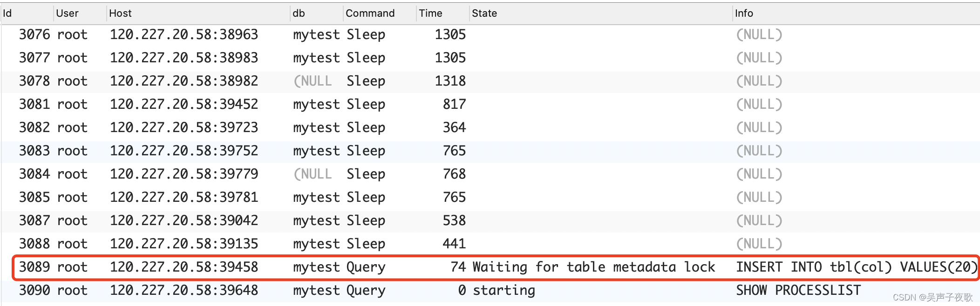Click 'Waiting for table metadata lock' state
Viewport: 980px width, 306px height.
[x=594, y=267]
